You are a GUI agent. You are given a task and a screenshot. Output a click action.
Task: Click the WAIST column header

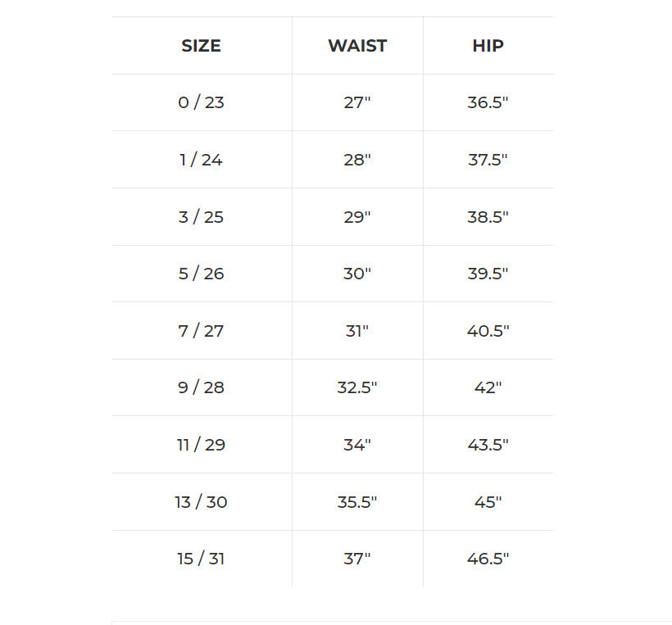pos(357,46)
